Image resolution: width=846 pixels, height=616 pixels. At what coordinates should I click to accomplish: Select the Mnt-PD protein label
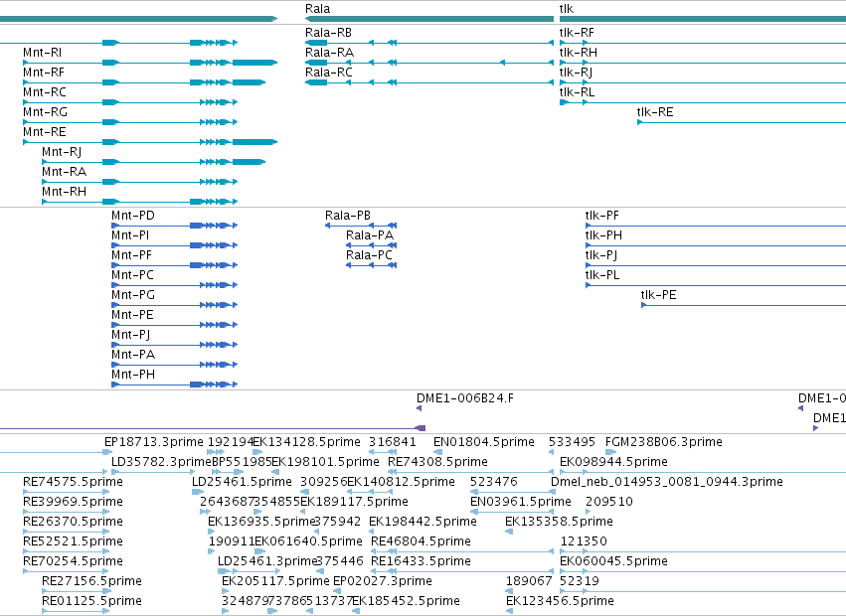pyautogui.click(x=133, y=217)
